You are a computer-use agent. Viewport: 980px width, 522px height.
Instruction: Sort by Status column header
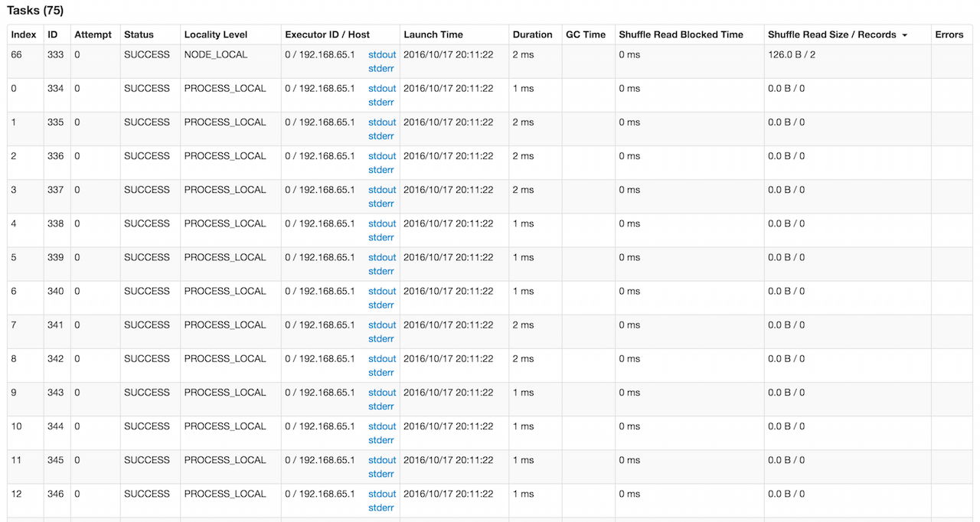click(x=139, y=34)
